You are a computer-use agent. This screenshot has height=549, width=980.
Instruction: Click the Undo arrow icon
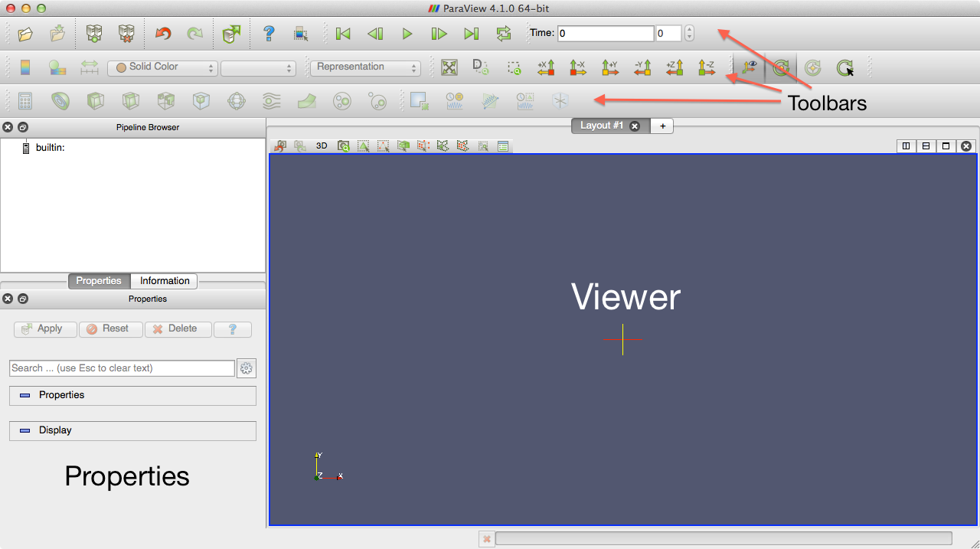(x=162, y=34)
